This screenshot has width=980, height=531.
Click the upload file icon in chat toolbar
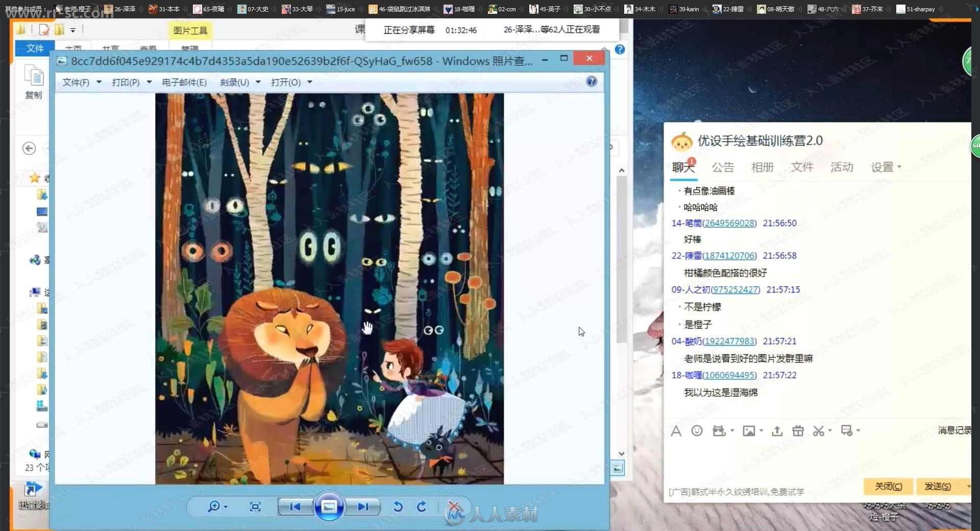click(777, 431)
